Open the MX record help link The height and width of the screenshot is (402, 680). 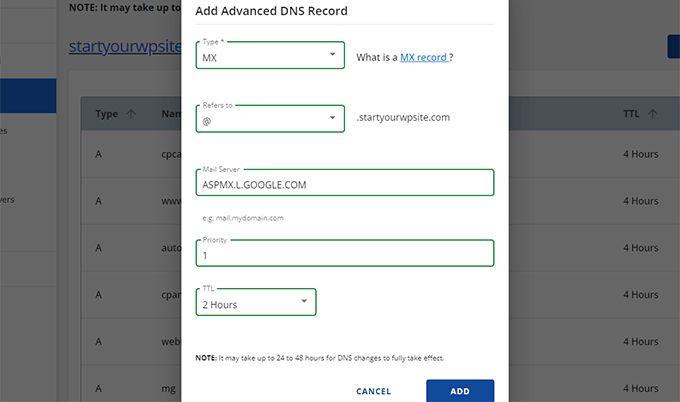(423, 58)
